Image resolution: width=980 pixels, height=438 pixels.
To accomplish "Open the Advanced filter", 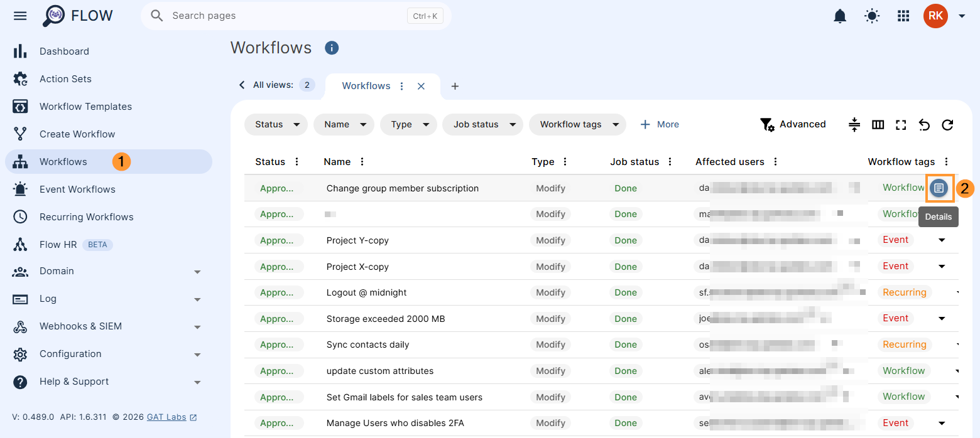I will coord(793,124).
